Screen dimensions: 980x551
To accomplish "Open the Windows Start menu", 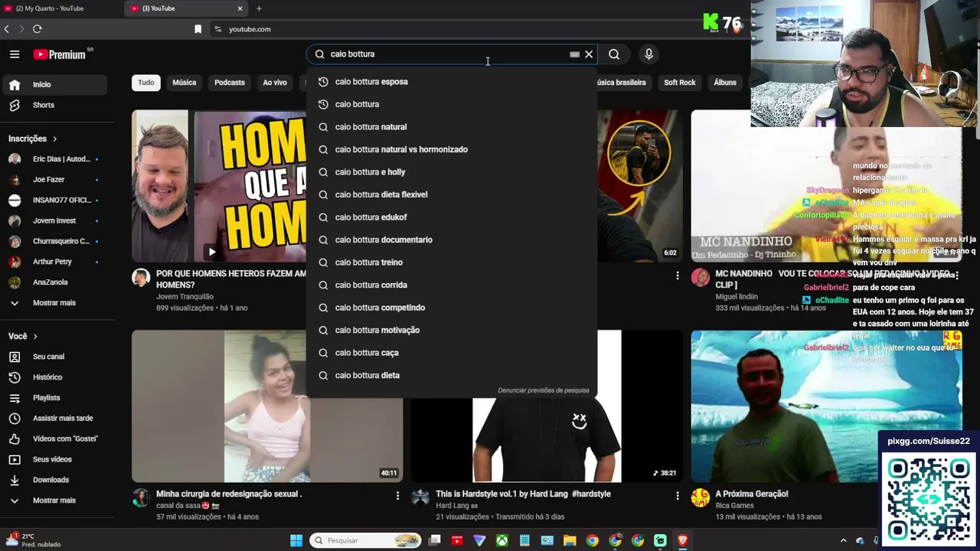I will [x=296, y=540].
